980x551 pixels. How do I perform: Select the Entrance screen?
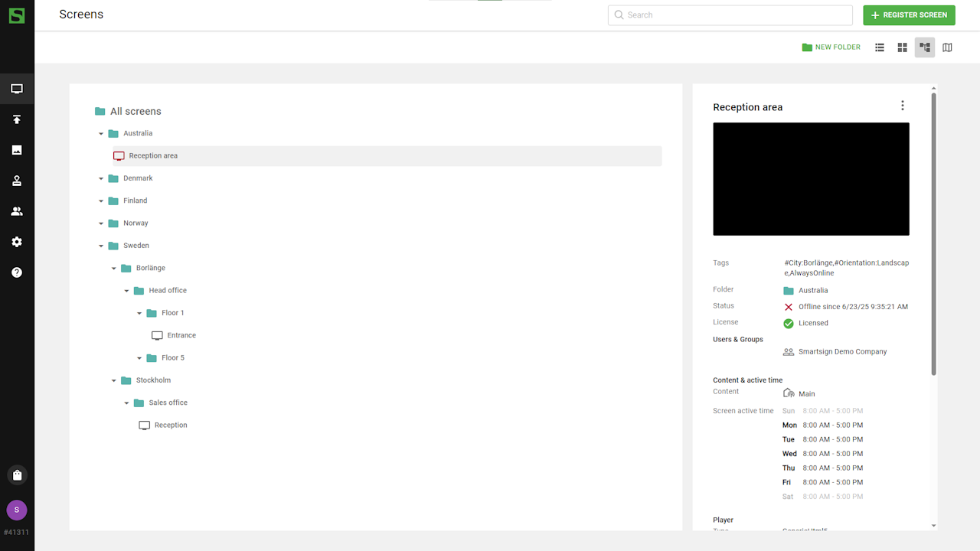(174, 335)
